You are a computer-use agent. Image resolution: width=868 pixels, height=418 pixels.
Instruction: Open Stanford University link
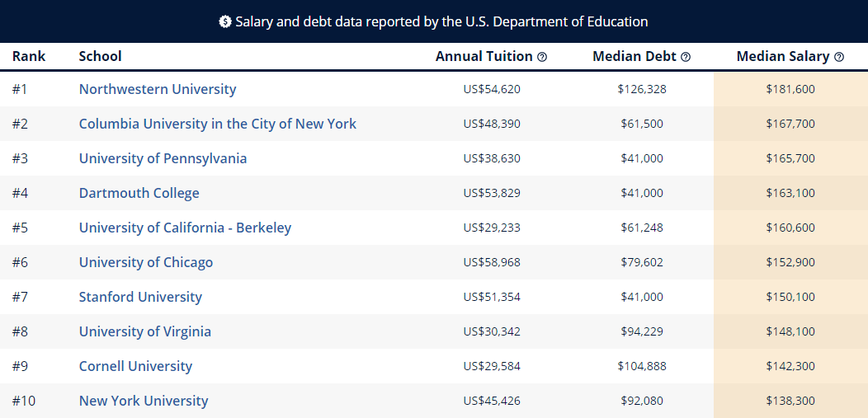[140, 297]
